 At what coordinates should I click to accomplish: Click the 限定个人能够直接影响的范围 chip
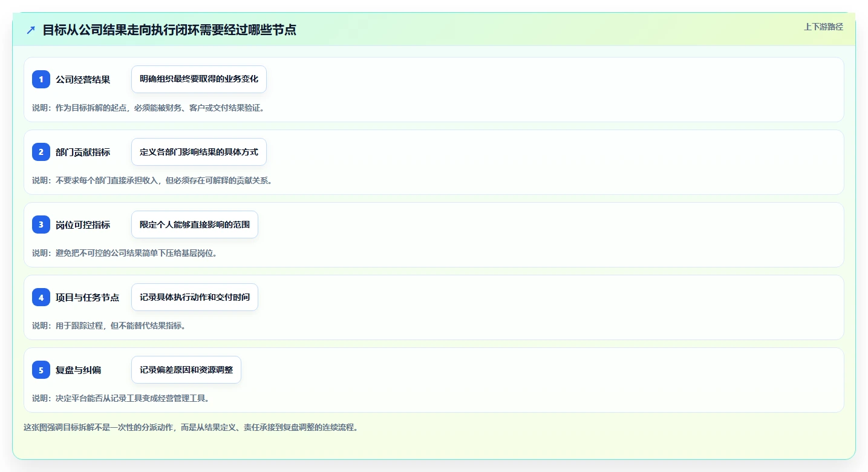point(195,225)
